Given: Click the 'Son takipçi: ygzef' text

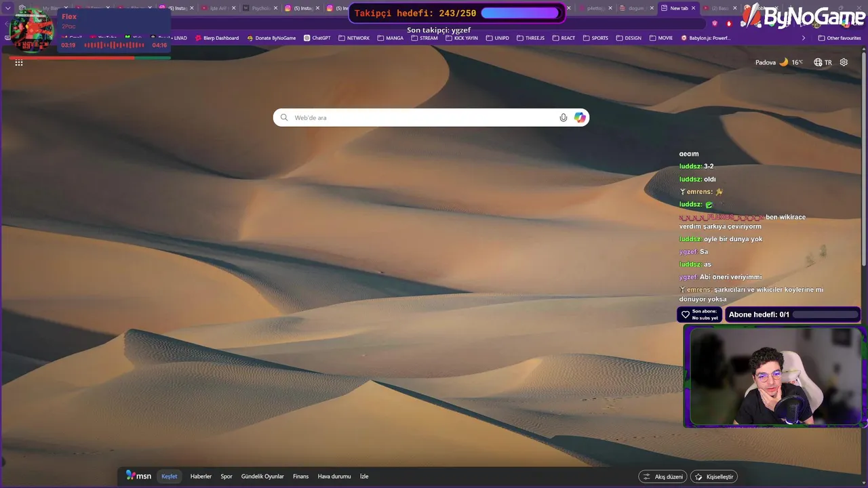Looking at the screenshot, I should 439,30.
